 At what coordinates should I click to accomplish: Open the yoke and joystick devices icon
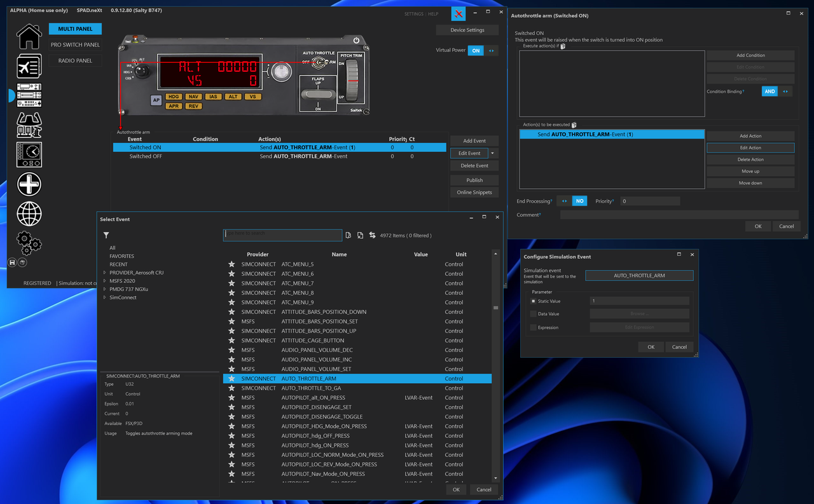tap(29, 125)
